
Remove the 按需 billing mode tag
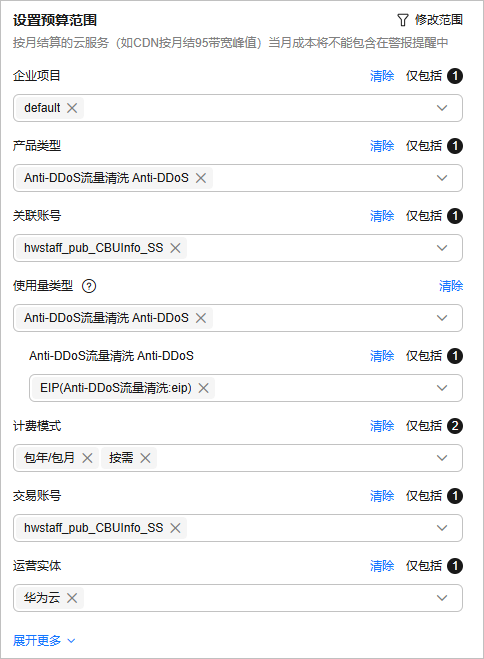(145, 458)
